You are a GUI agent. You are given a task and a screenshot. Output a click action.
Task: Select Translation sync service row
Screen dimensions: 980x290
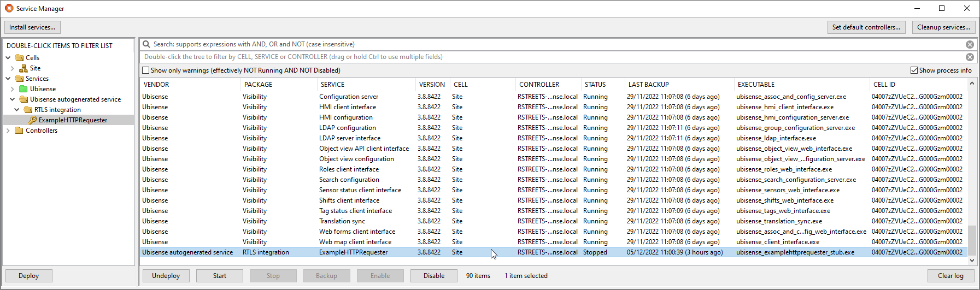[x=554, y=221]
